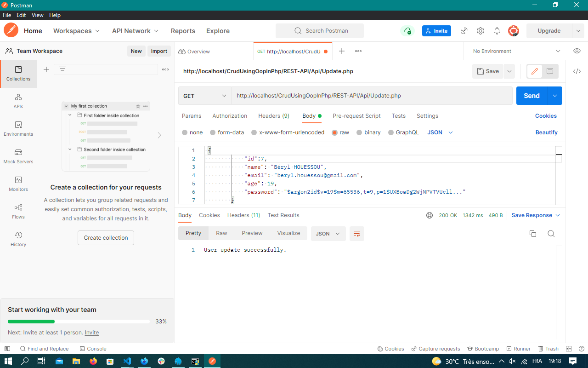Switch to the Pre-request Script tab
The image size is (588, 368).
tap(356, 116)
